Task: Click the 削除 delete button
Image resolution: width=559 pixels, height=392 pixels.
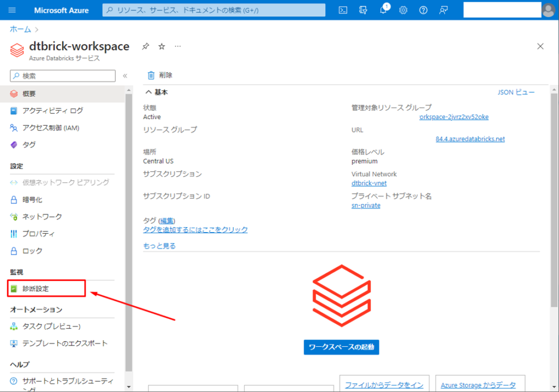Action: pyautogui.click(x=160, y=75)
